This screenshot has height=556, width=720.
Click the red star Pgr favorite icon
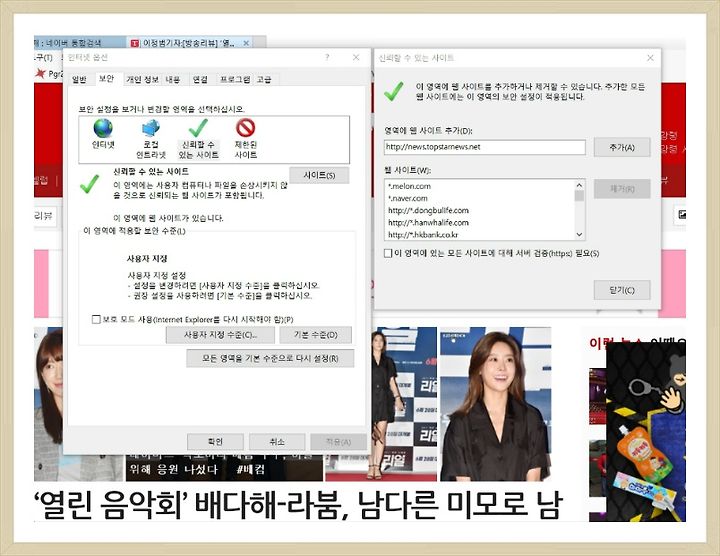(x=40, y=73)
